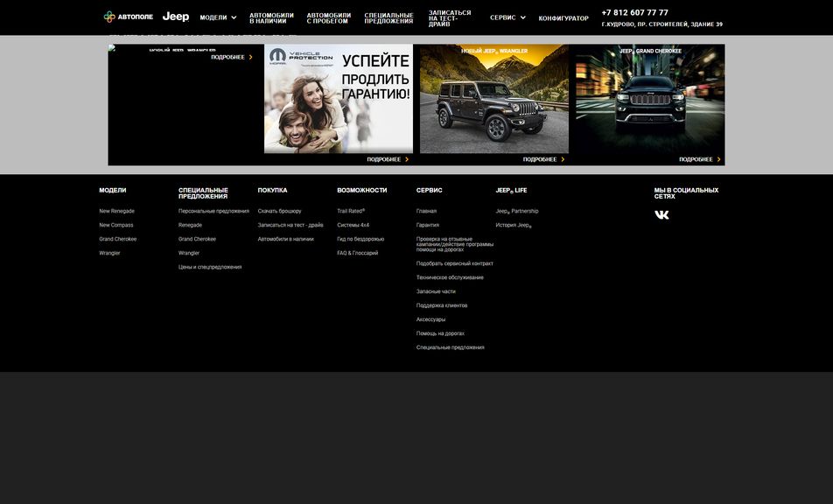This screenshot has width=833, height=504.
Task: Open the Проверка на отзывные кампании footer link
Action: (x=455, y=244)
